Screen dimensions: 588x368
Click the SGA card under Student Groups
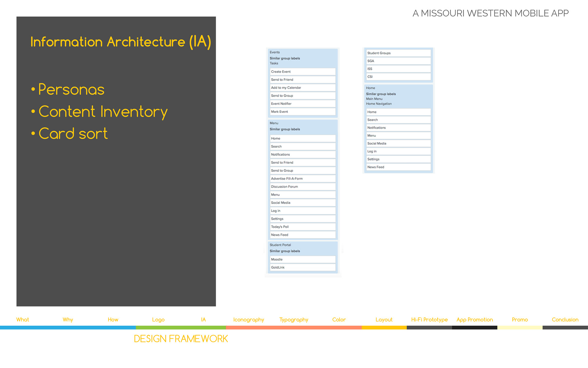coord(398,61)
